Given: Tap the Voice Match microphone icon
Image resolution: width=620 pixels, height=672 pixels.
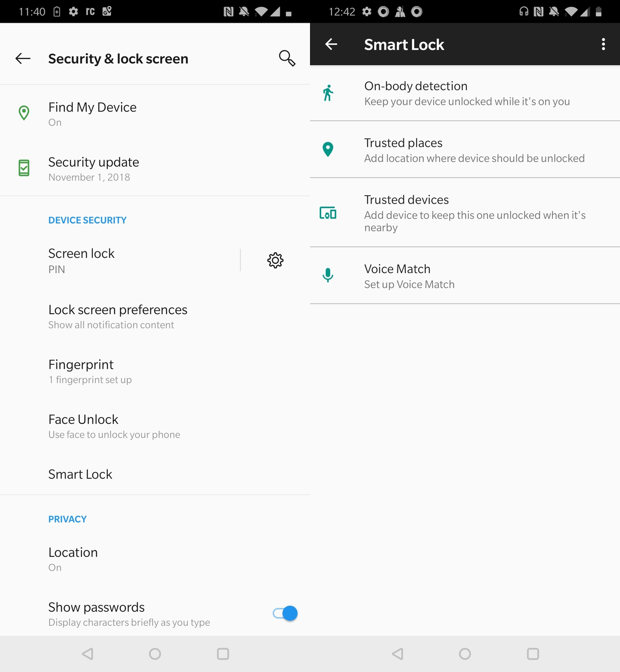Looking at the screenshot, I should (328, 275).
